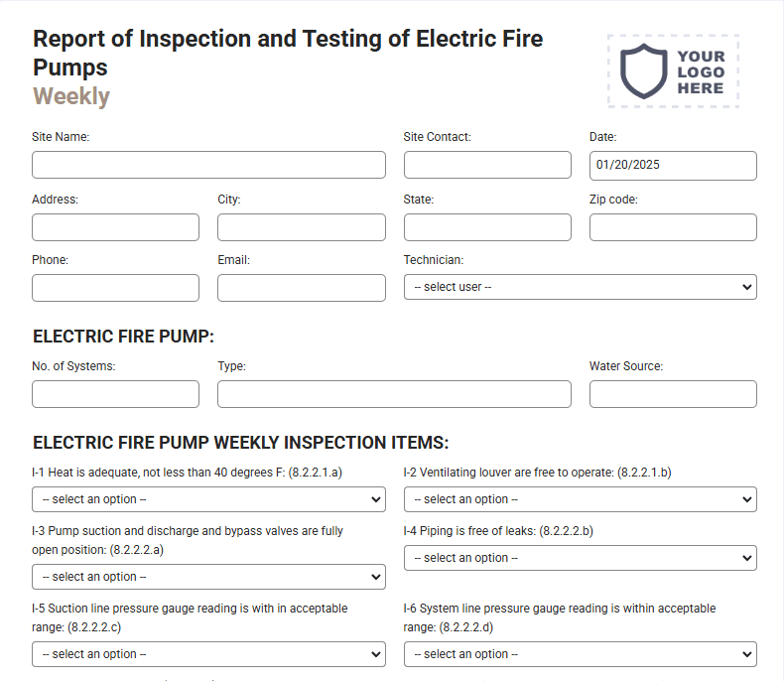Click the State input field
Screen dimensions: 784x681
pyautogui.click(x=487, y=227)
